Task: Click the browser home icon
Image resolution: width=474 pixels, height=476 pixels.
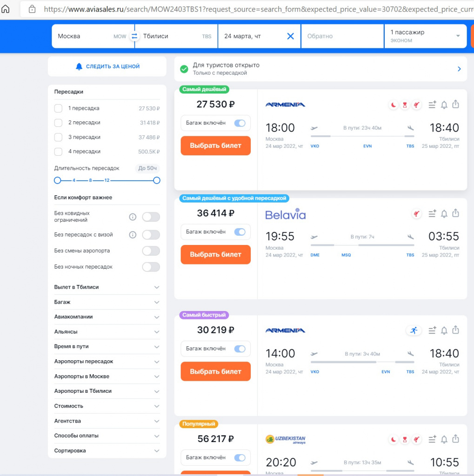Action: (6, 9)
